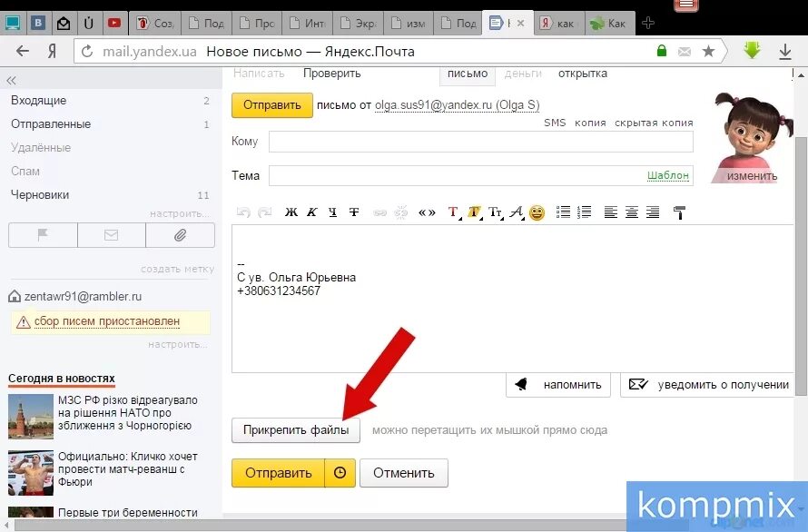Click the bottom Отправить button
This screenshot has width=808, height=532.
(x=279, y=473)
